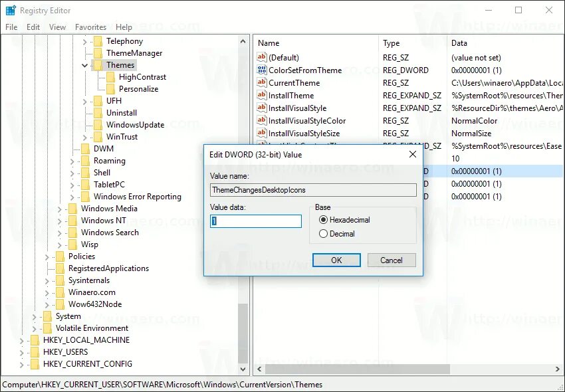Screen dimensions: 565x392
Task: Select the RegisteredApplications key
Action: pyautogui.click(x=108, y=268)
